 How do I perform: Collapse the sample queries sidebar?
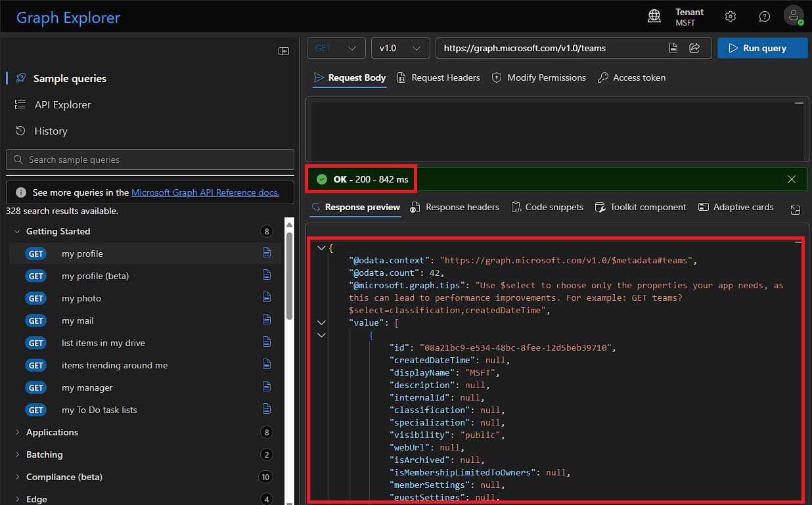283,51
